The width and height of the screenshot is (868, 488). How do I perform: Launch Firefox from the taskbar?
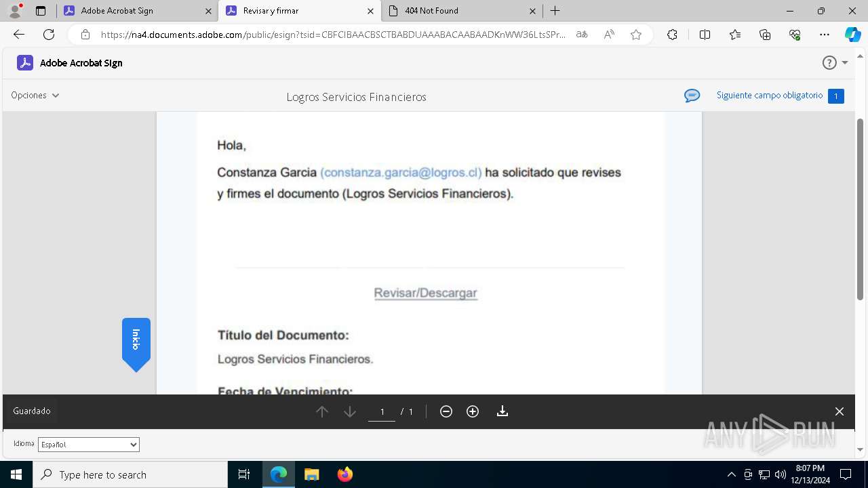345,474
